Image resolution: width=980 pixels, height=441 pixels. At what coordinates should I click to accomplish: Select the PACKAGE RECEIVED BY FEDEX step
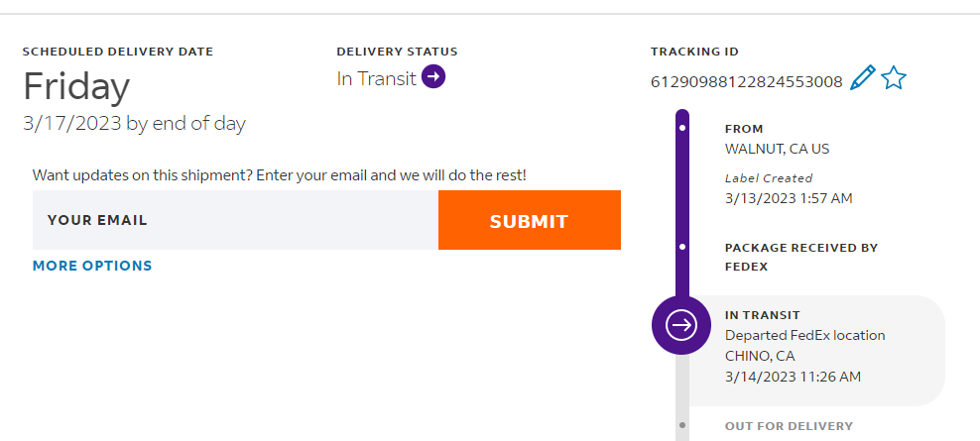coord(800,257)
